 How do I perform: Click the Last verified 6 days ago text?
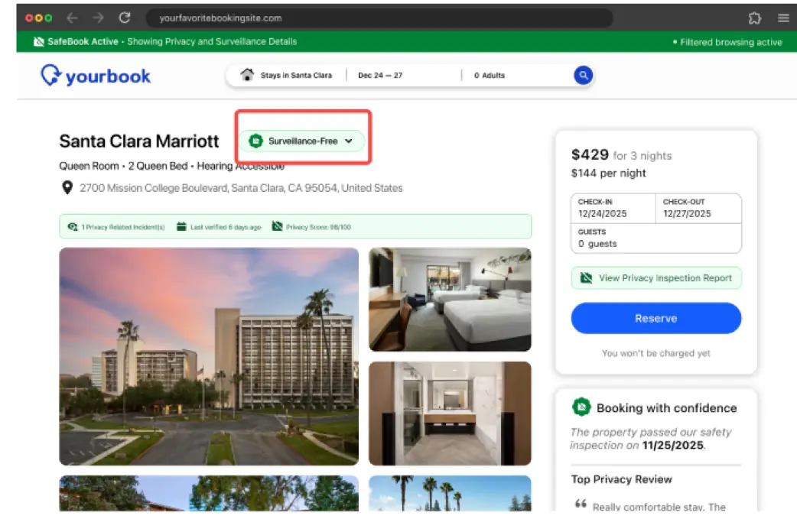[x=226, y=227]
